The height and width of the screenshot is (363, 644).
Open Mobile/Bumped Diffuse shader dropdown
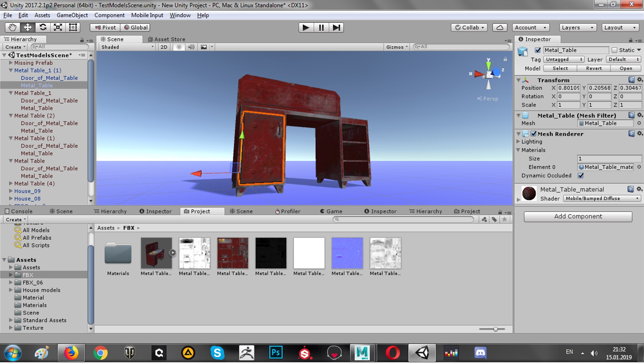[602, 199]
